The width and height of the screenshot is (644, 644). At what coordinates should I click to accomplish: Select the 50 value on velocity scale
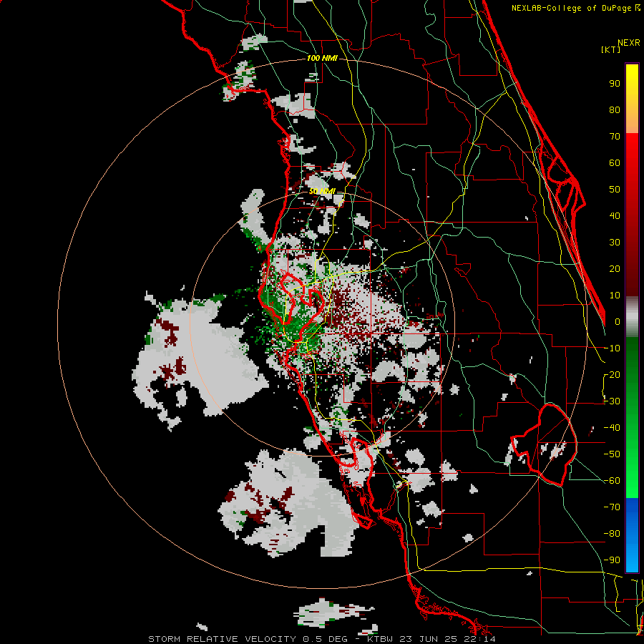pyautogui.click(x=615, y=190)
